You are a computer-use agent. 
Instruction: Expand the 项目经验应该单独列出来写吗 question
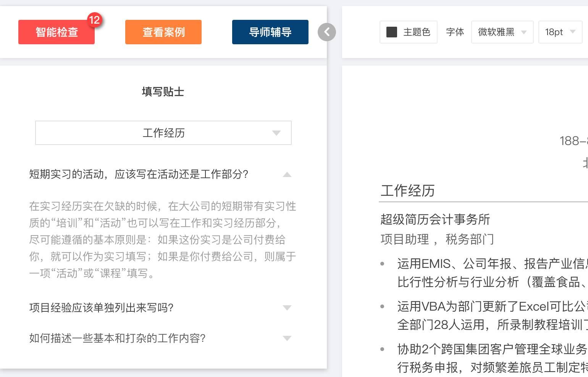click(x=287, y=308)
